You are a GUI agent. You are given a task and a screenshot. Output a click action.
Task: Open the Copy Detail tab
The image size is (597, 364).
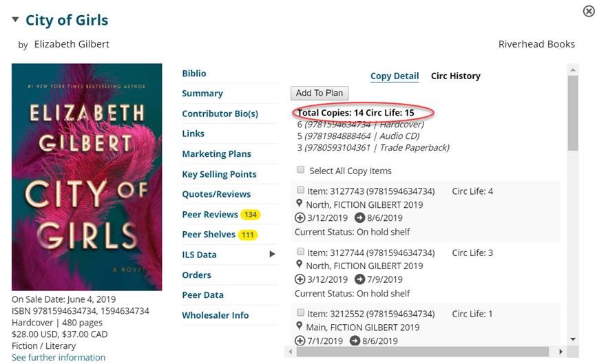394,76
